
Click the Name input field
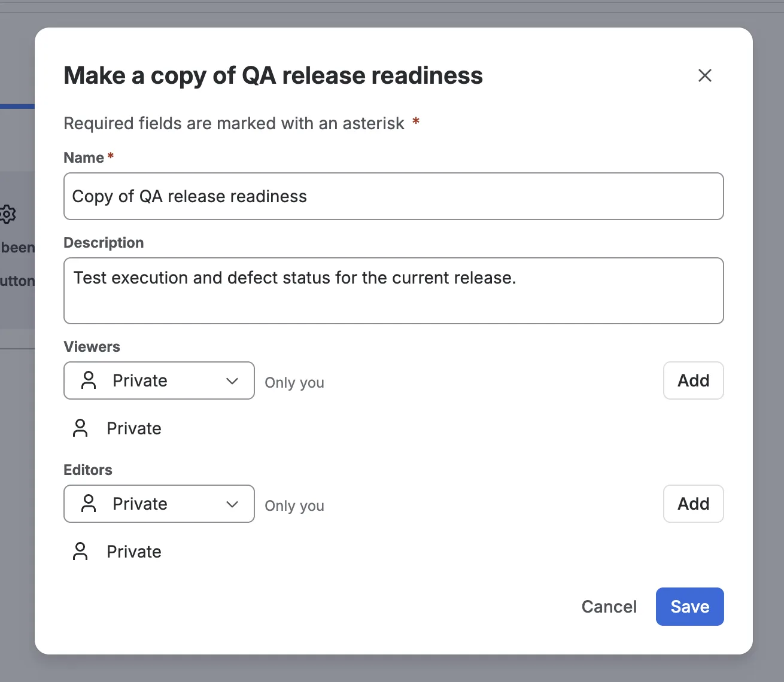click(x=394, y=196)
